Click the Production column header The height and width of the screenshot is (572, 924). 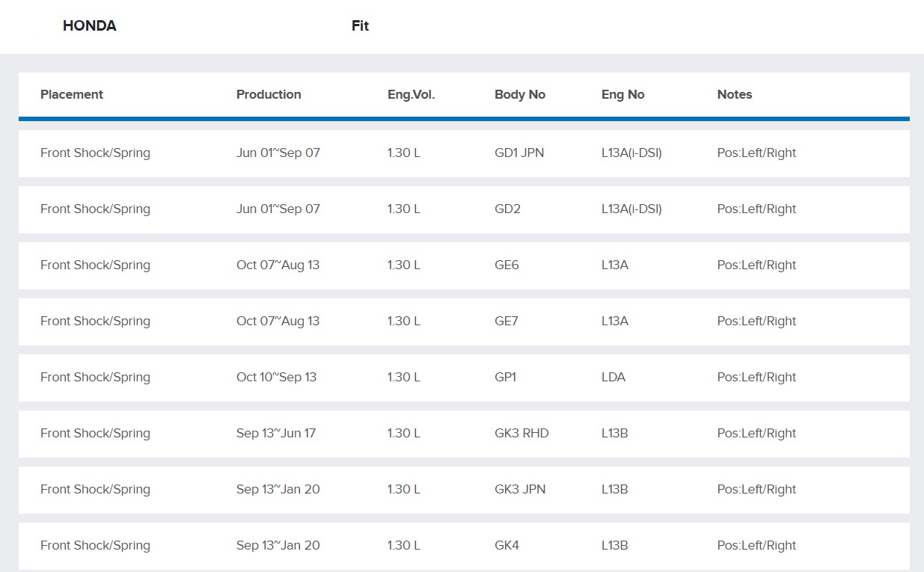[269, 94]
